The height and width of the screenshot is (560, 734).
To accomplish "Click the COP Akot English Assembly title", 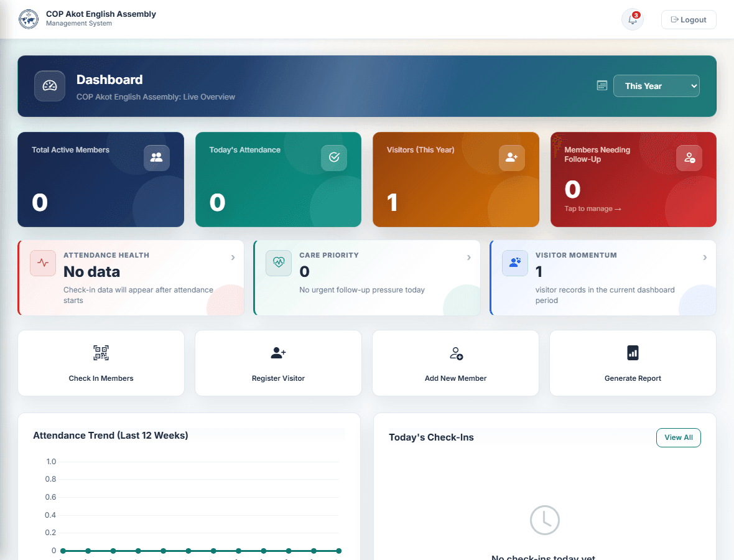I will click(101, 14).
